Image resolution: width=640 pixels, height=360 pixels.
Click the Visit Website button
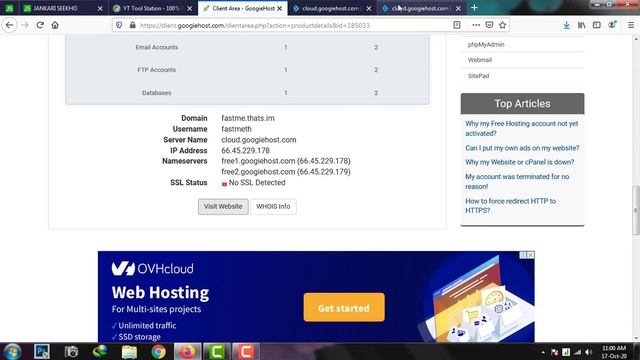(223, 207)
